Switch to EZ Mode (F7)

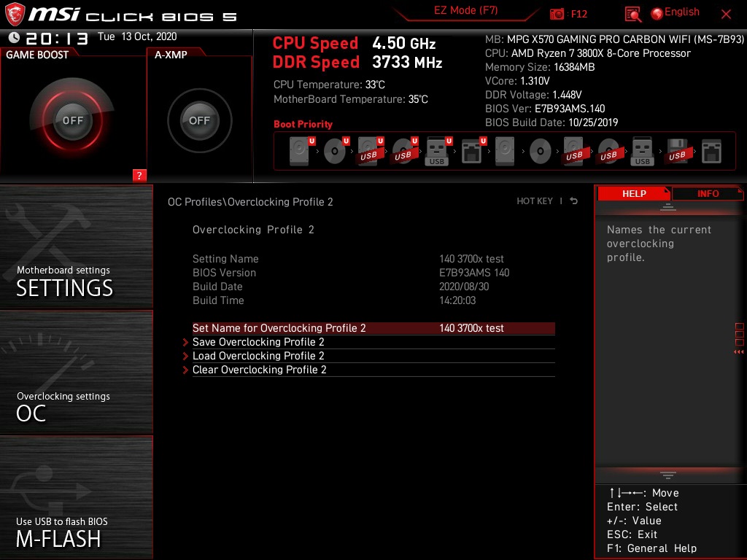click(465, 10)
